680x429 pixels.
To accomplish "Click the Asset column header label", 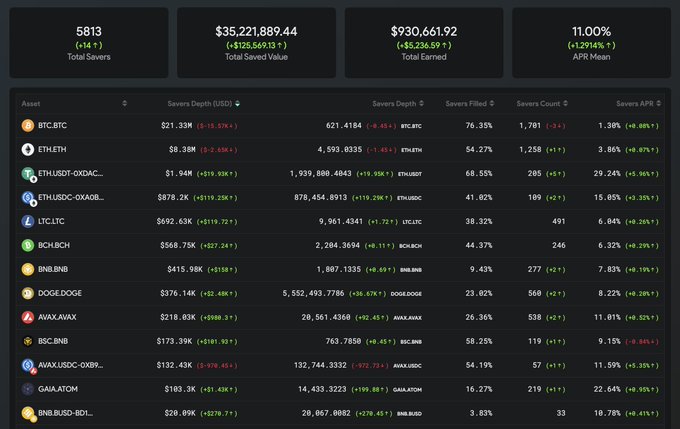I will click(x=31, y=104).
